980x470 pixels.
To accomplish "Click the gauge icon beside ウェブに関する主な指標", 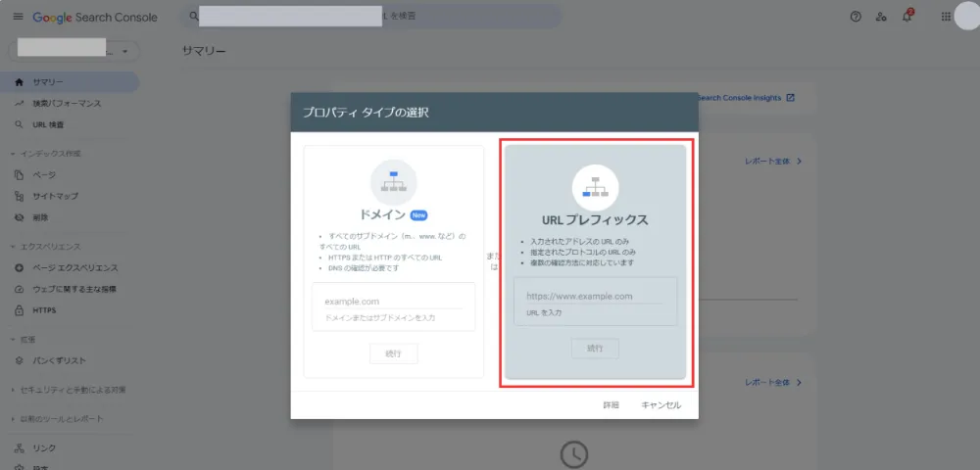I will click(x=19, y=289).
